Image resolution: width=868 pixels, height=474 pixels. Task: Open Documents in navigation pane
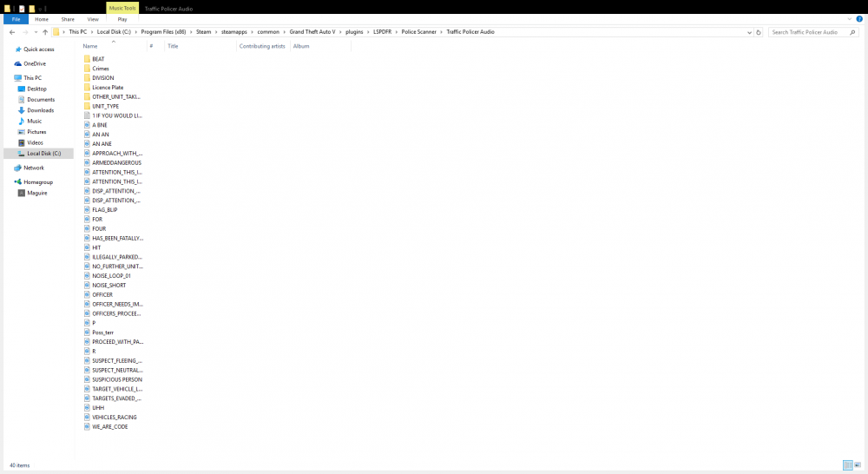41,100
